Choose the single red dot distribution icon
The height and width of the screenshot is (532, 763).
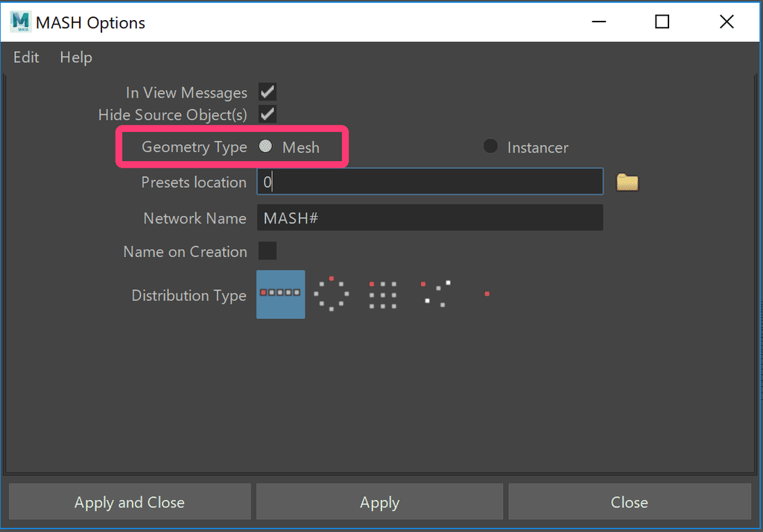tap(487, 294)
